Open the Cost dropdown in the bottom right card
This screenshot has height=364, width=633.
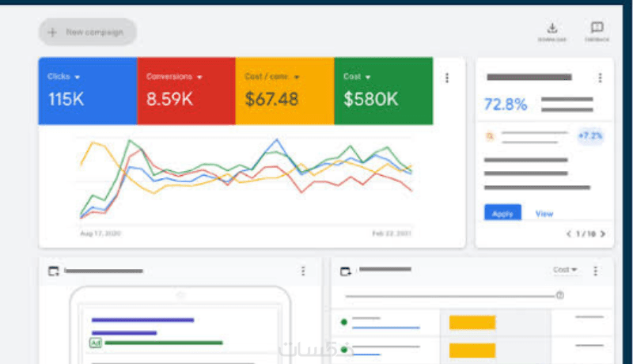point(565,270)
